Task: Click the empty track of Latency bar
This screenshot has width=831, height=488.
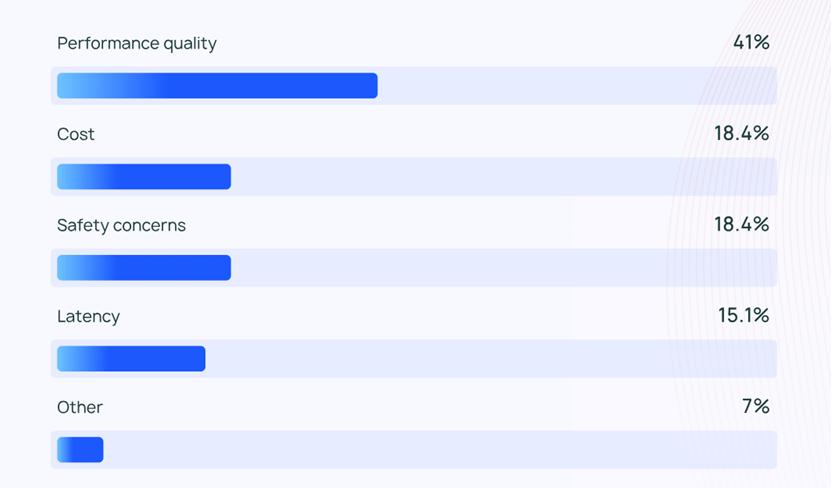Action: [x=490, y=359]
